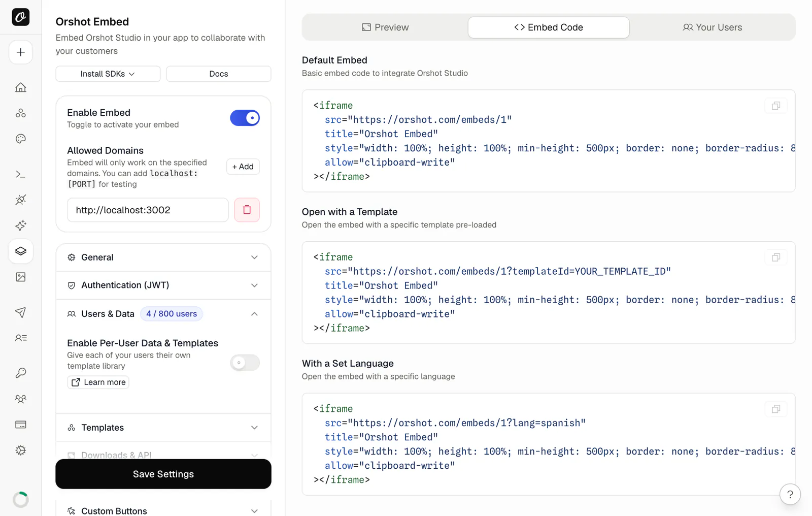Switch to the Preview tab
The image size is (812, 516).
click(385, 27)
